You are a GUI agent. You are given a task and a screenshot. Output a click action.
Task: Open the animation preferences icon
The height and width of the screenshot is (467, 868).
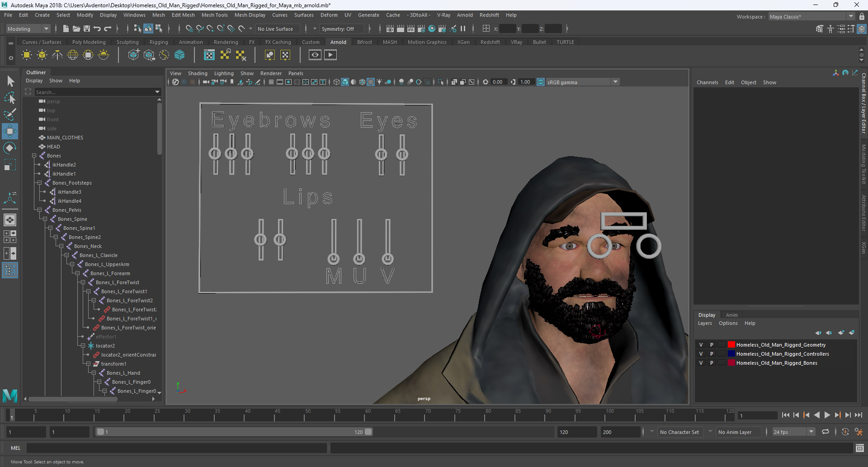[x=859, y=432]
